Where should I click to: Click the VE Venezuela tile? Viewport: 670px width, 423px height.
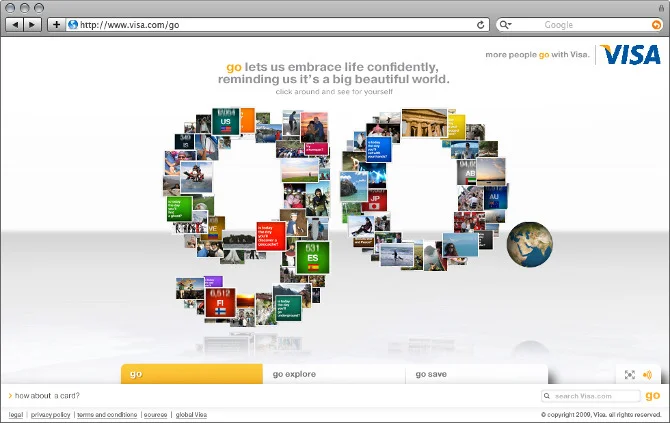pos(215,229)
